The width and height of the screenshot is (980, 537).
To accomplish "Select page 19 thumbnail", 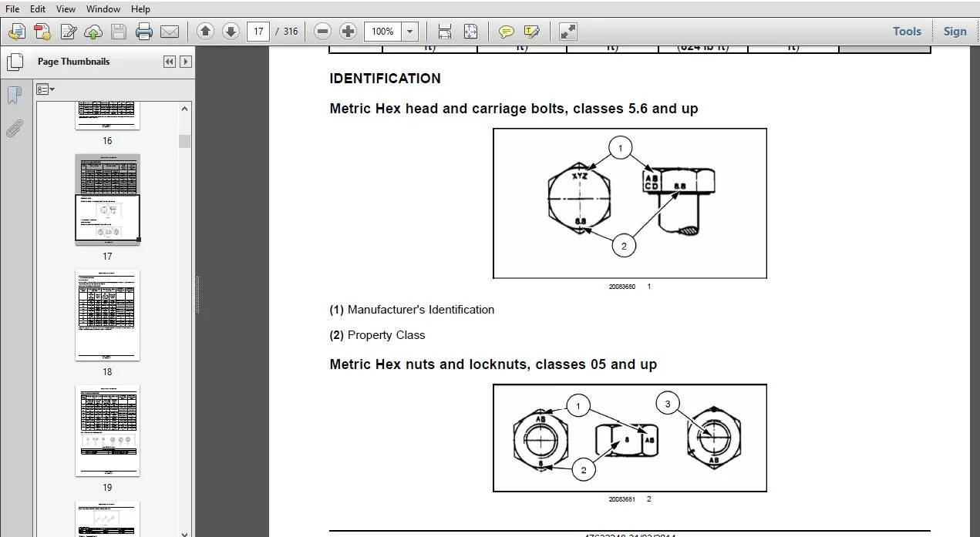I will (x=107, y=431).
